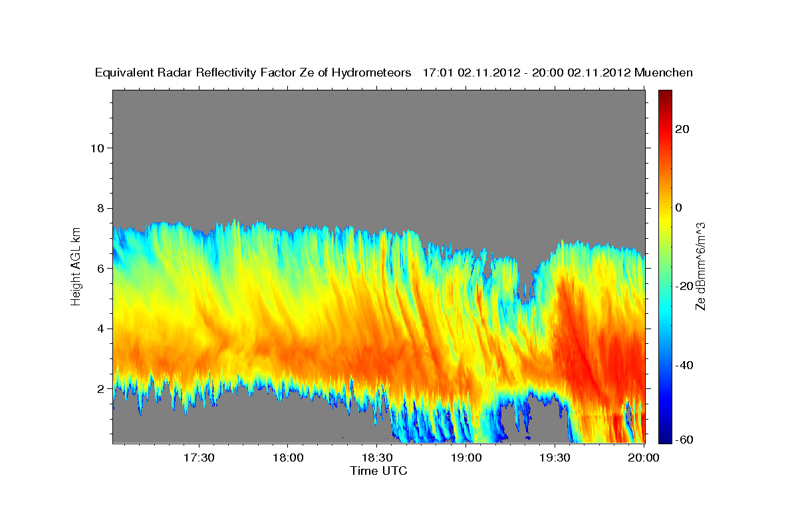Click the colorbar value '-20'

point(684,286)
